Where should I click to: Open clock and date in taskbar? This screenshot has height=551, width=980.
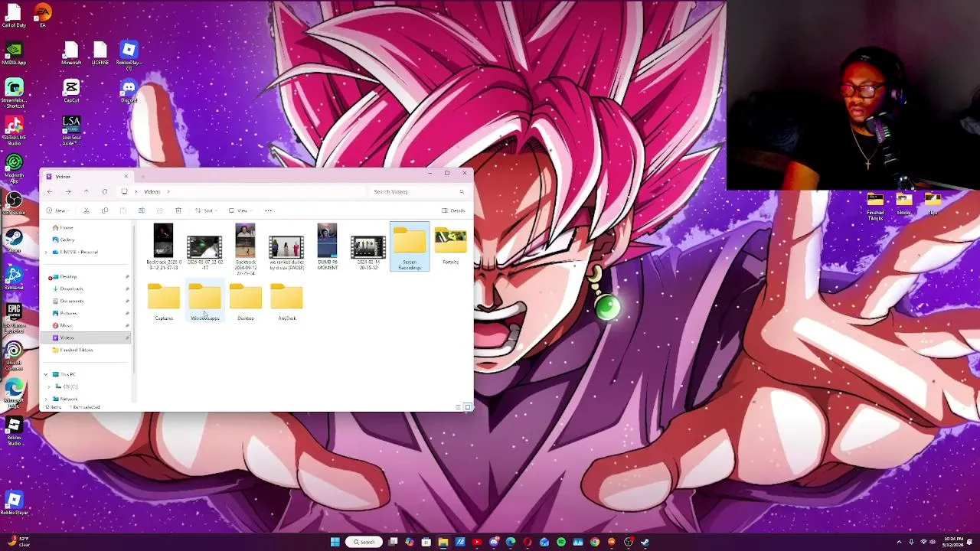pyautogui.click(x=954, y=542)
